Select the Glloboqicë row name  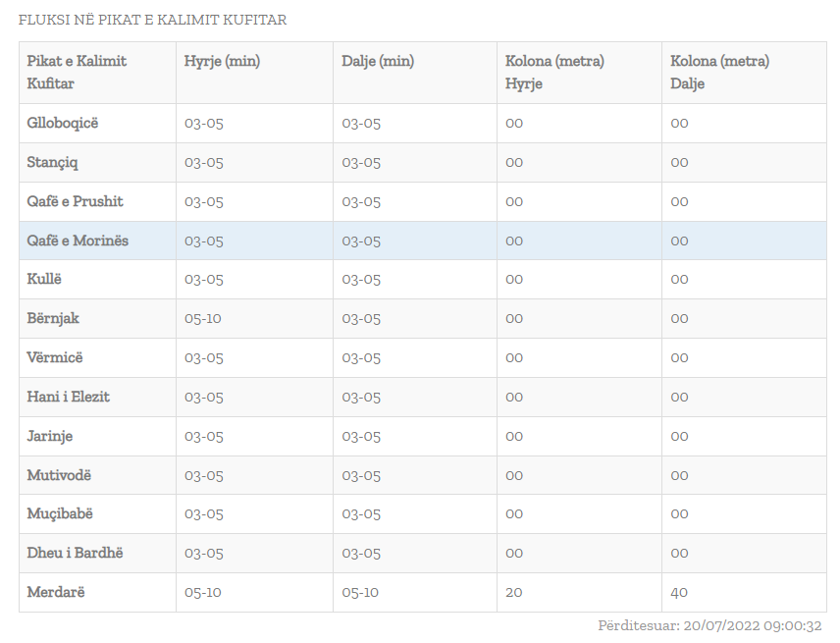click(x=63, y=124)
